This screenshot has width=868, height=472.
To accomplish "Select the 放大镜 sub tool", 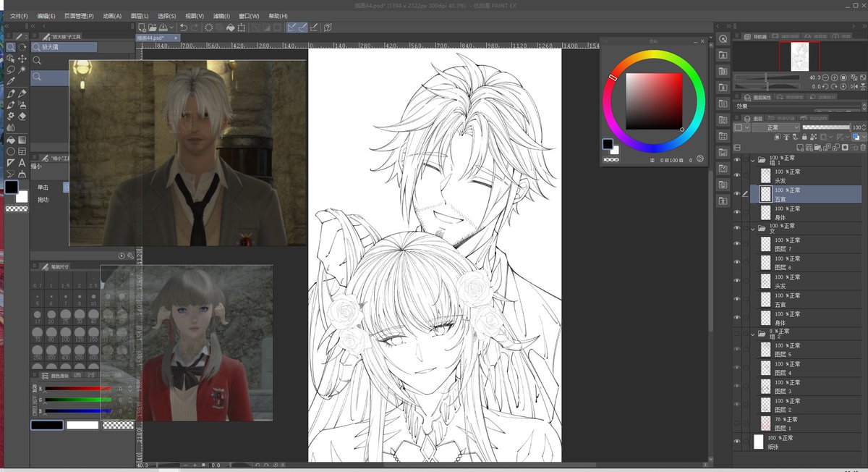I will [x=65, y=47].
